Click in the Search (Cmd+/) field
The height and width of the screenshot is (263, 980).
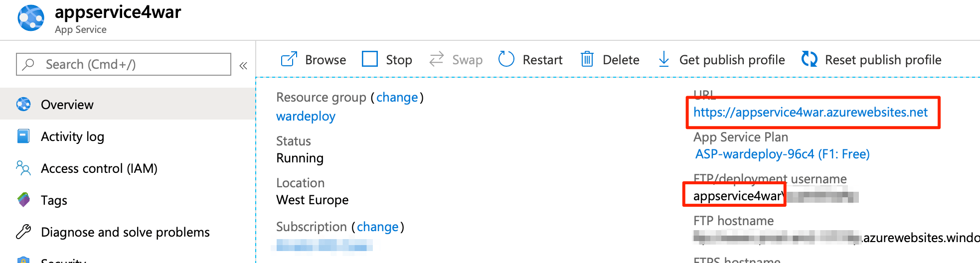124,64
